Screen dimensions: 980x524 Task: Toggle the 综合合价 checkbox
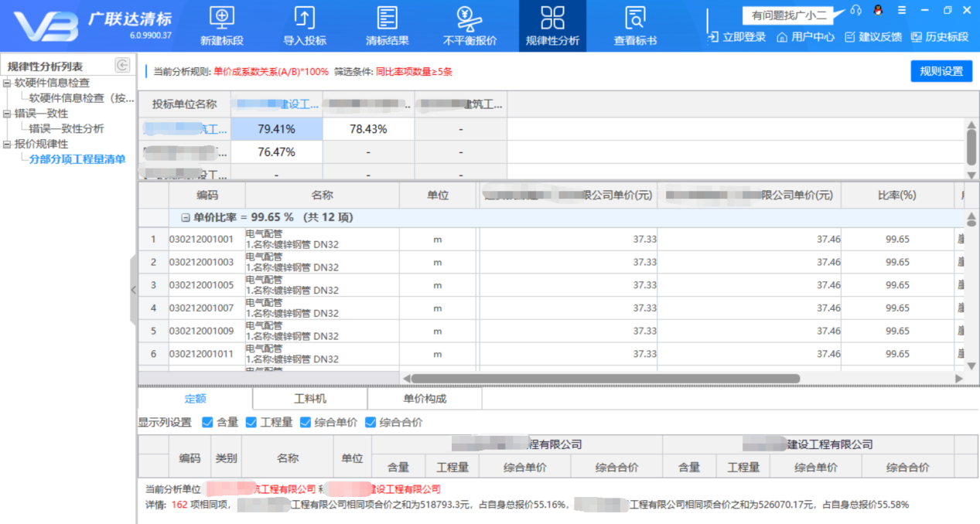click(x=370, y=422)
